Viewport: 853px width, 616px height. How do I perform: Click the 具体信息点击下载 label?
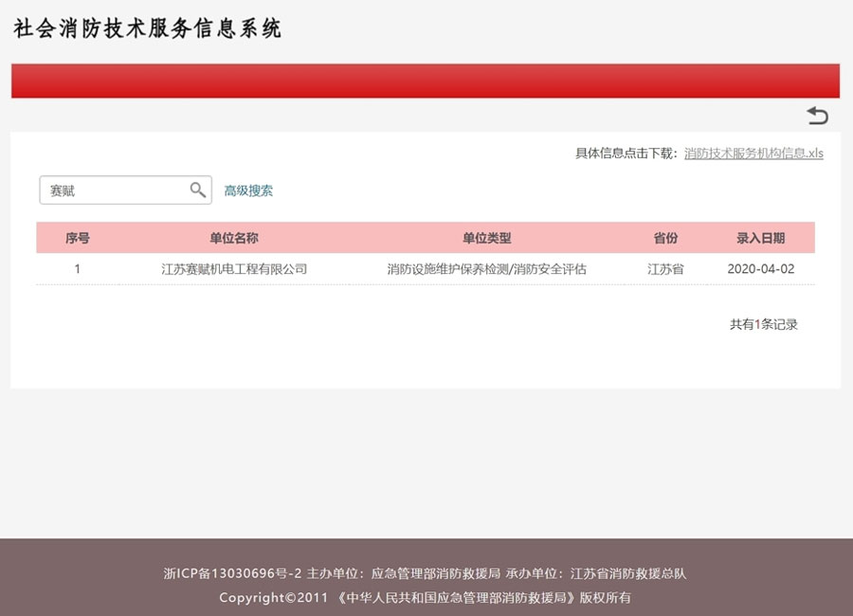(x=626, y=154)
